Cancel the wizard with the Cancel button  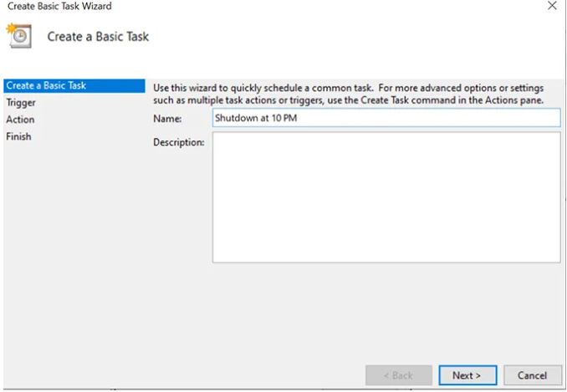click(532, 375)
